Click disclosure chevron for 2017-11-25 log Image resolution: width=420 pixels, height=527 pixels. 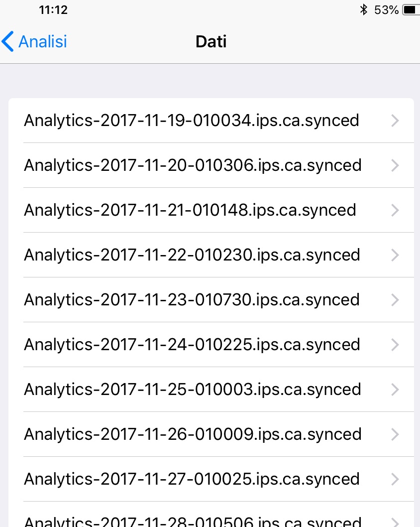395,390
